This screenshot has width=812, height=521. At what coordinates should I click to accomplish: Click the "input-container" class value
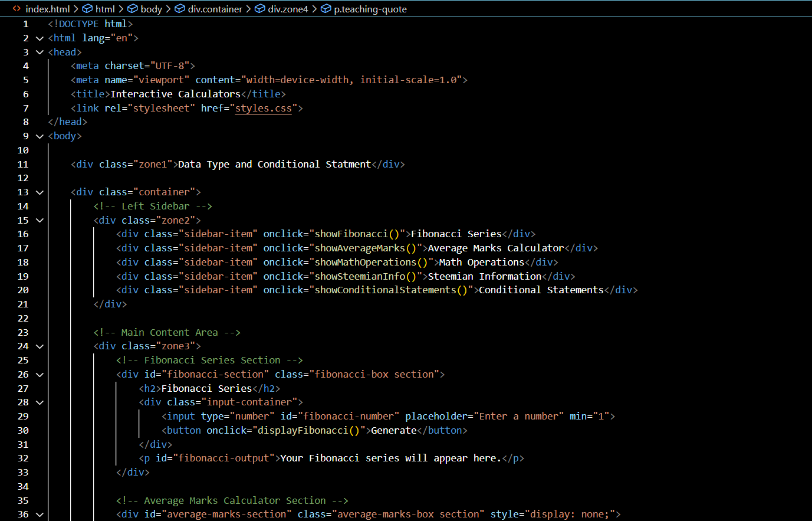(x=249, y=402)
